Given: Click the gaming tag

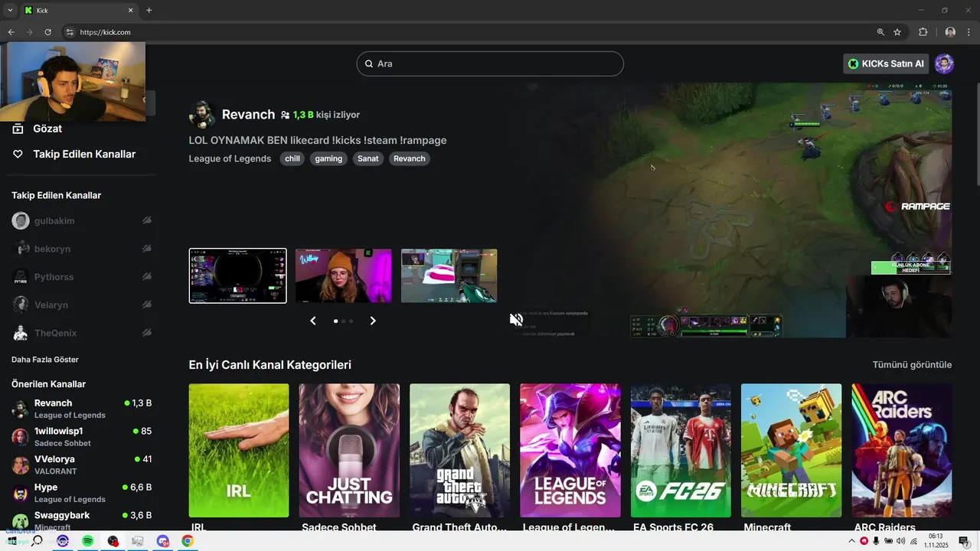Looking at the screenshot, I should 328,158.
